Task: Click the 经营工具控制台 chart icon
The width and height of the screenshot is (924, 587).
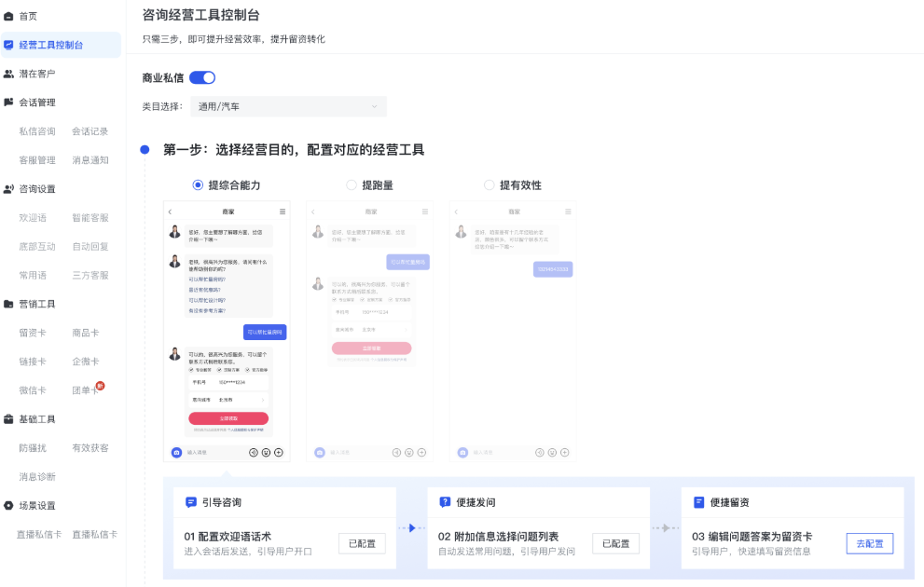Action: pyautogui.click(x=8, y=45)
